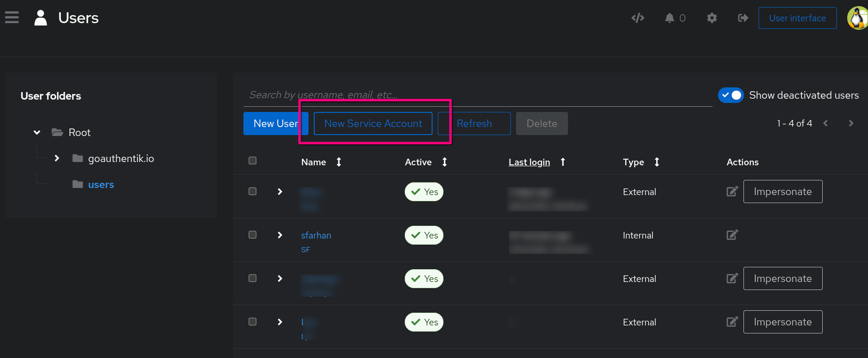Viewport: 868px width, 358px height.
Task: View notifications via the bell icon
Action: point(670,17)
